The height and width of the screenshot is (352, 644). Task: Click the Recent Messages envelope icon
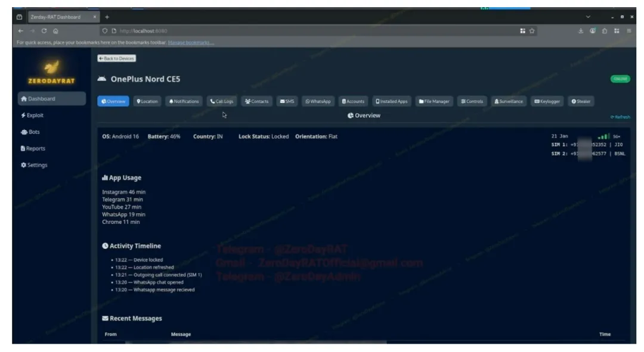pyautogui.click(x=105, y=319)
